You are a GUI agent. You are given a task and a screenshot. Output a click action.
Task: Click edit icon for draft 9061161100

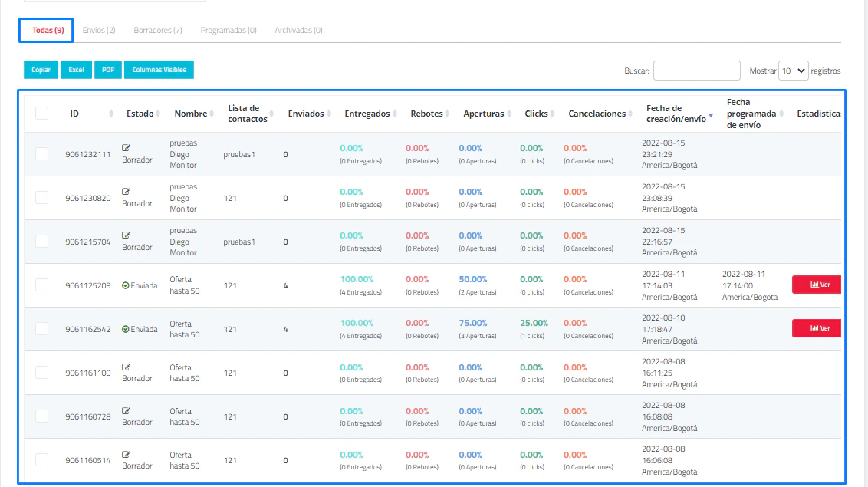[127, 367]
